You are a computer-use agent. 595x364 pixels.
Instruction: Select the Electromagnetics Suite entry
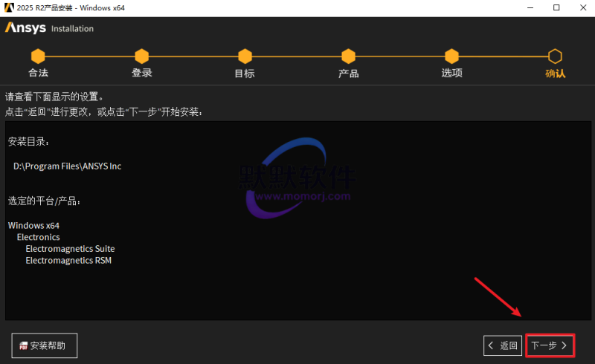tap(70, 249)
